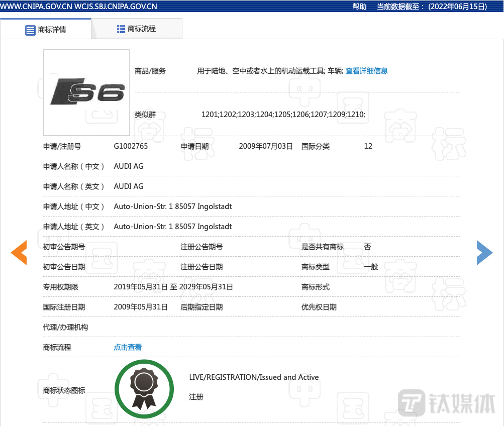Image resolution: width=504 pixels, height=426 pixels.
Task: Switch to the 商标详情 tab
Action: (46, 29)
